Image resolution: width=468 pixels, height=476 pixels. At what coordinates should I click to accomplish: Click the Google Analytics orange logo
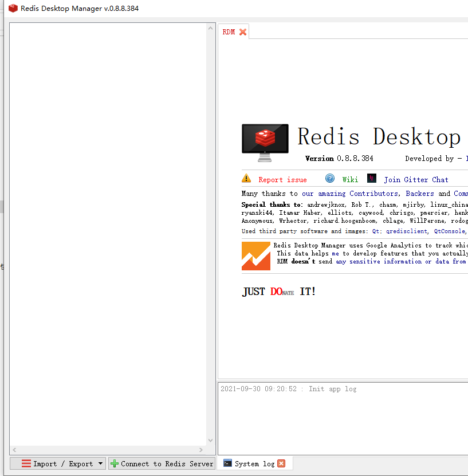tap(256, 256)
